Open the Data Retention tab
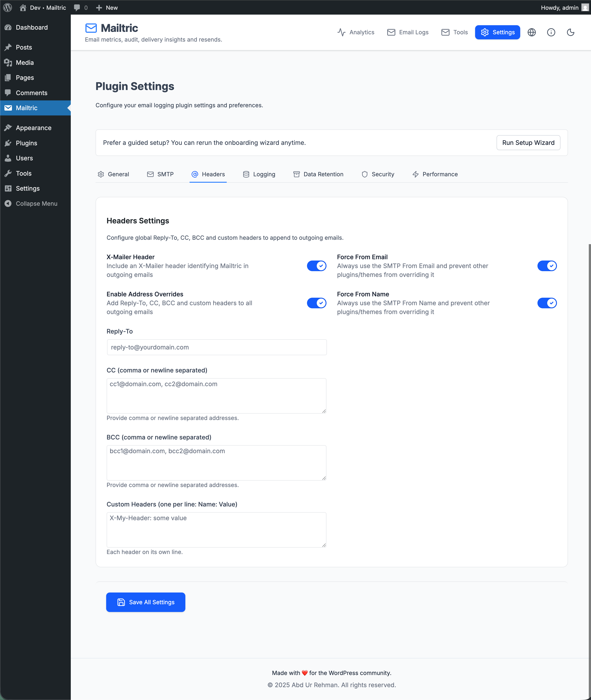The image size is (591, 700). pos(318,174)
